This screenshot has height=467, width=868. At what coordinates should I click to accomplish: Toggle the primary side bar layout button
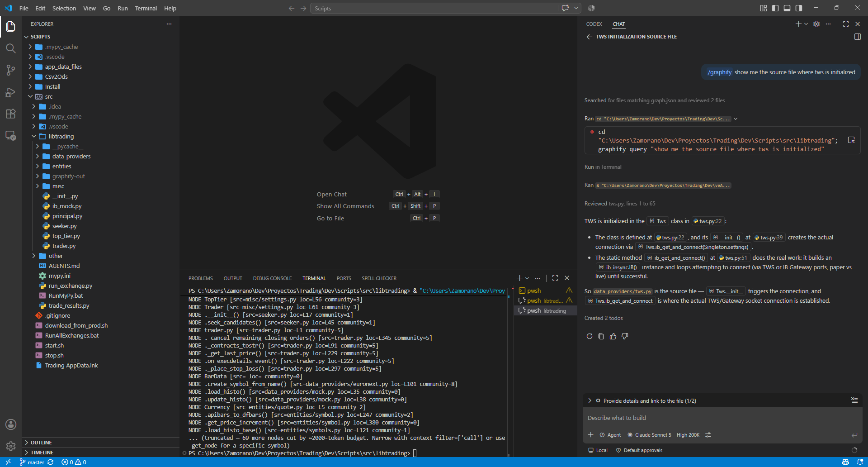(x=775, y=8)
